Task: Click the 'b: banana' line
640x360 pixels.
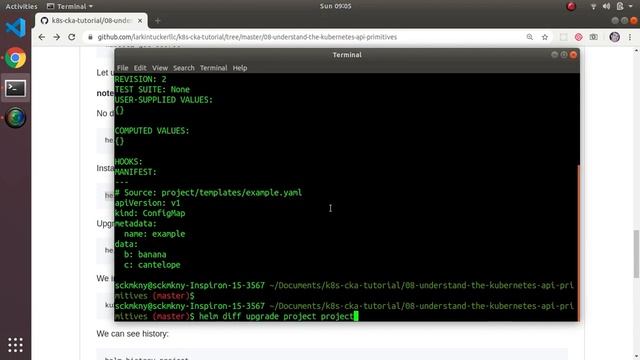Action: (145, 254)
